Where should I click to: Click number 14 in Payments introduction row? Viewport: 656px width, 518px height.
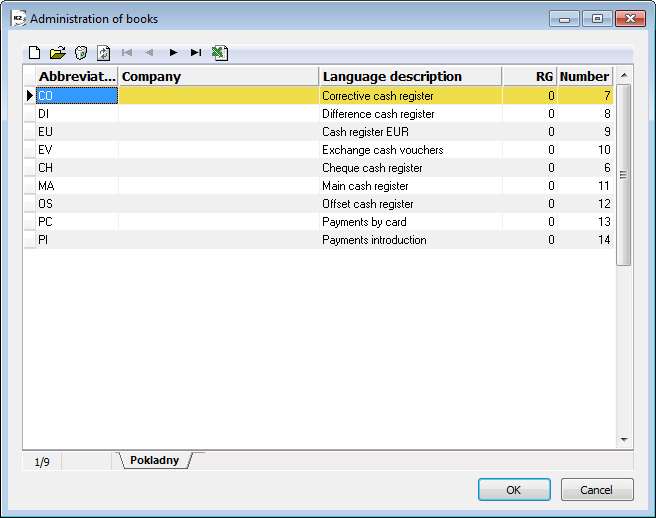point(604,240)
